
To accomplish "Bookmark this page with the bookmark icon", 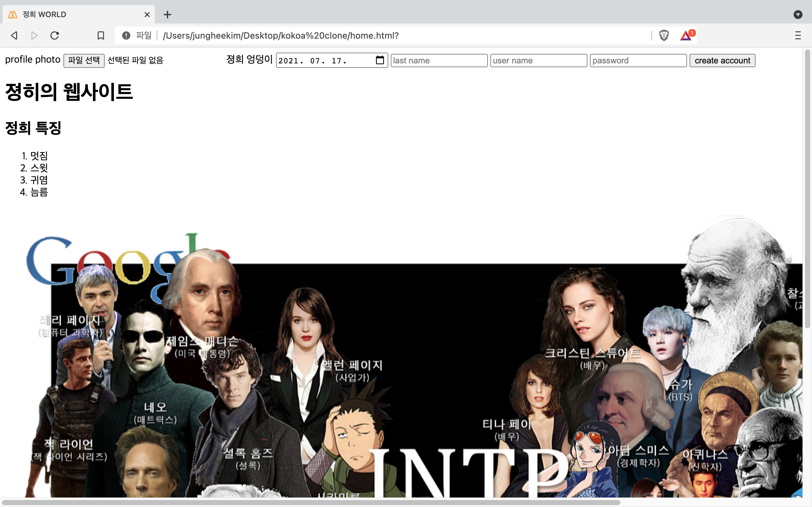I will point(101,35).
